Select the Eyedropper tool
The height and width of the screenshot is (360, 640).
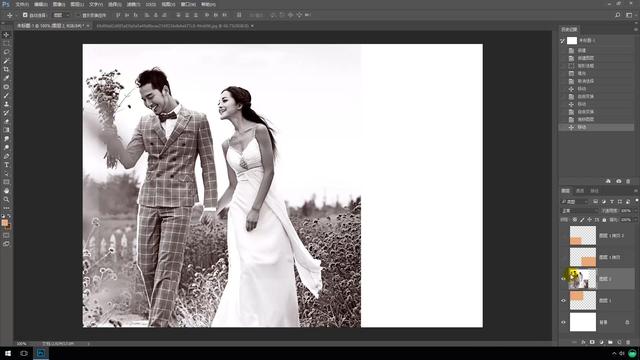pos(6,78)
